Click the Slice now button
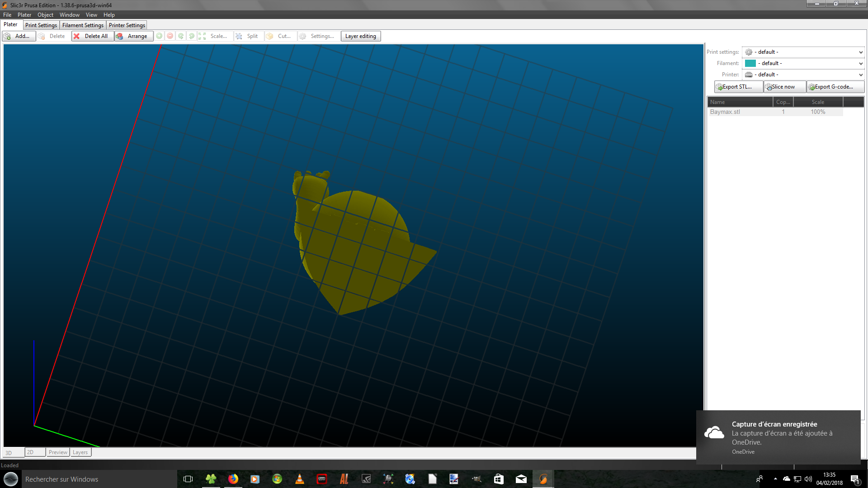 point(784,87)
